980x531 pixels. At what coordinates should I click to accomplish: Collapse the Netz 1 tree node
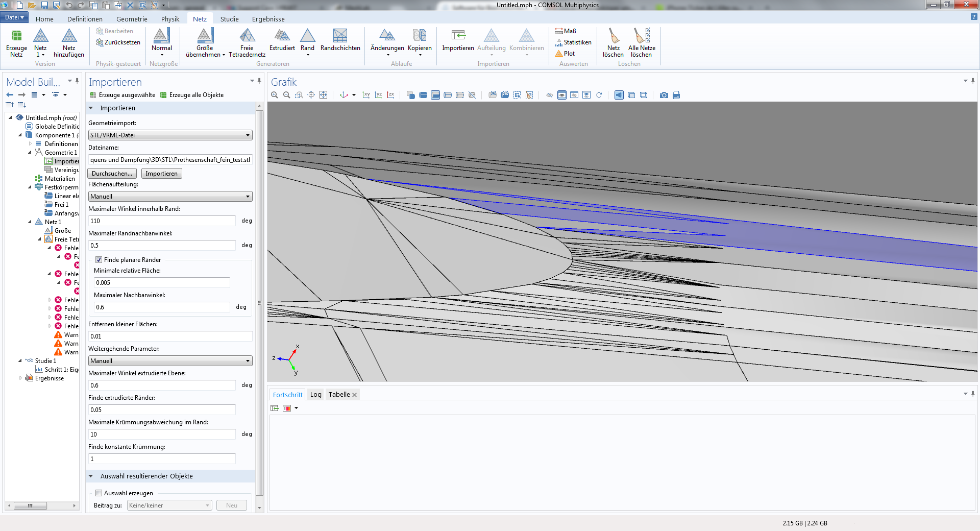click(30, 222)
